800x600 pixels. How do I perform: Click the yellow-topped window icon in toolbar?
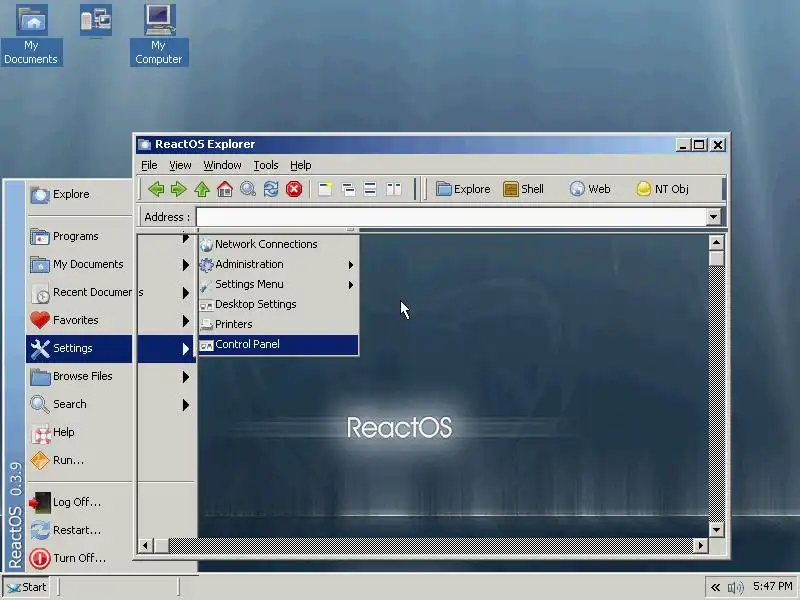[325, 189]
